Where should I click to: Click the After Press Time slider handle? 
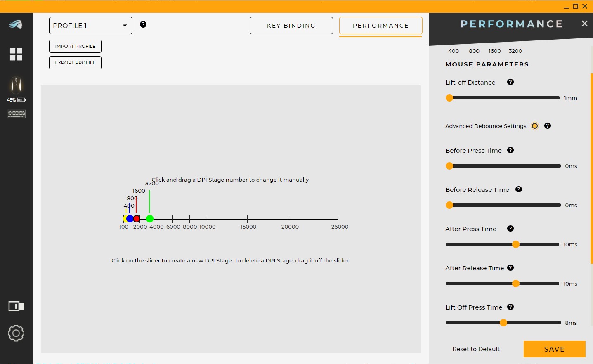pyautogui.click(x=515, y=244)
